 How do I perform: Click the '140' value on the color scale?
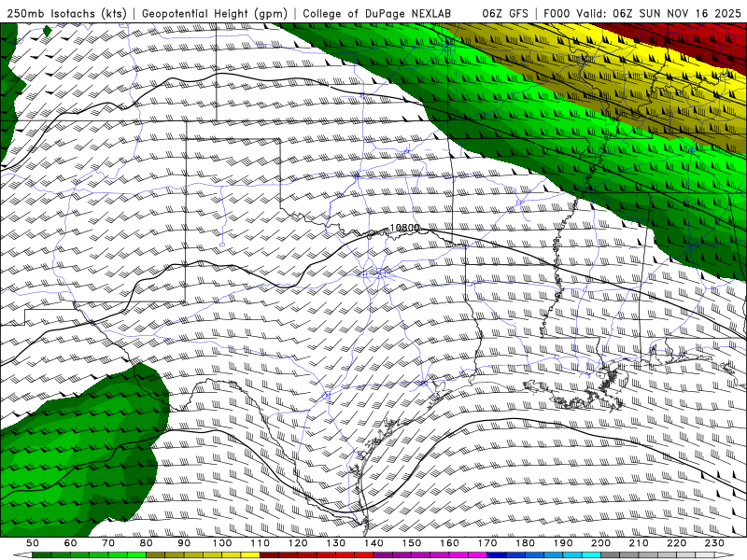373,543
